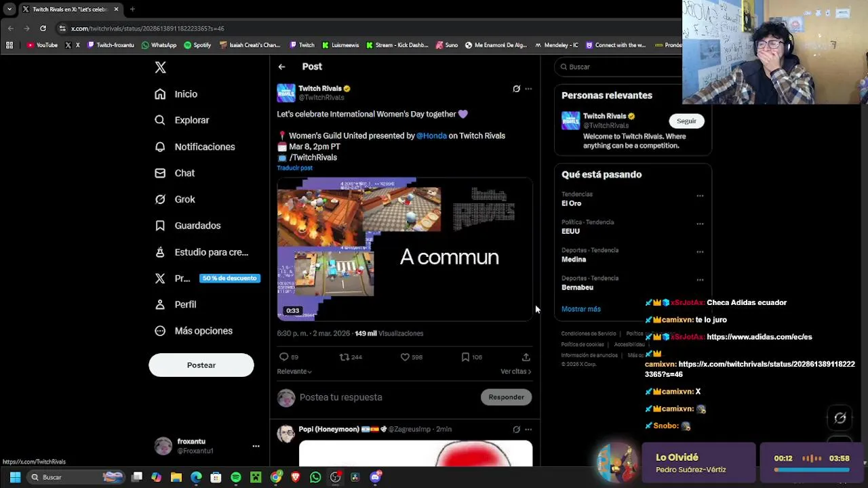Open Discord from the taskbar

[x=375, y=477]
